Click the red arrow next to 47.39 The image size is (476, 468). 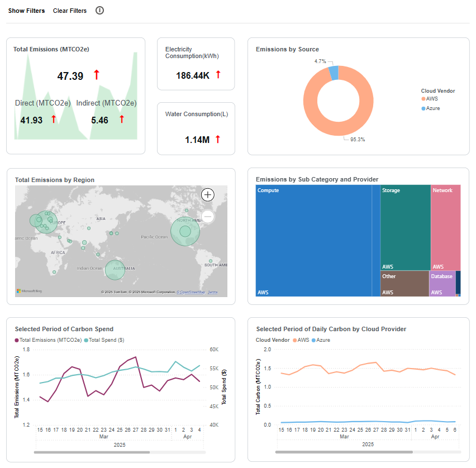tap(96, 75)
